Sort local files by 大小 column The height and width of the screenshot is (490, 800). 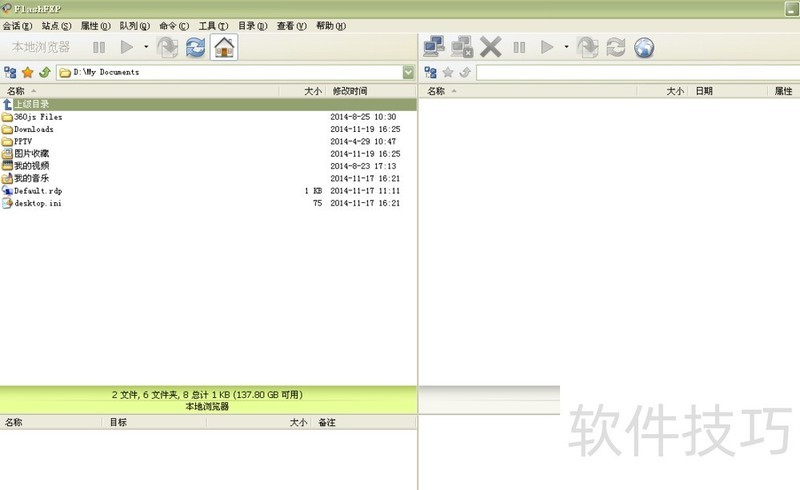point(302,91)
